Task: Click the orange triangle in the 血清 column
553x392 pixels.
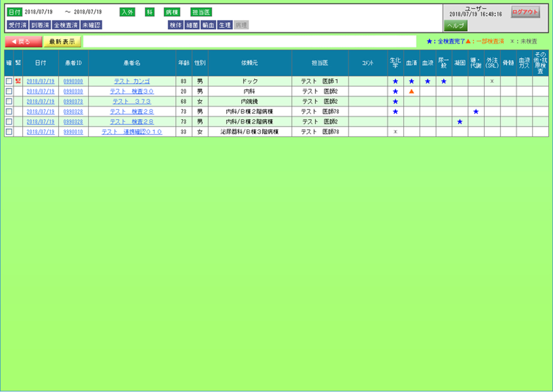Action: coord(411,91)
